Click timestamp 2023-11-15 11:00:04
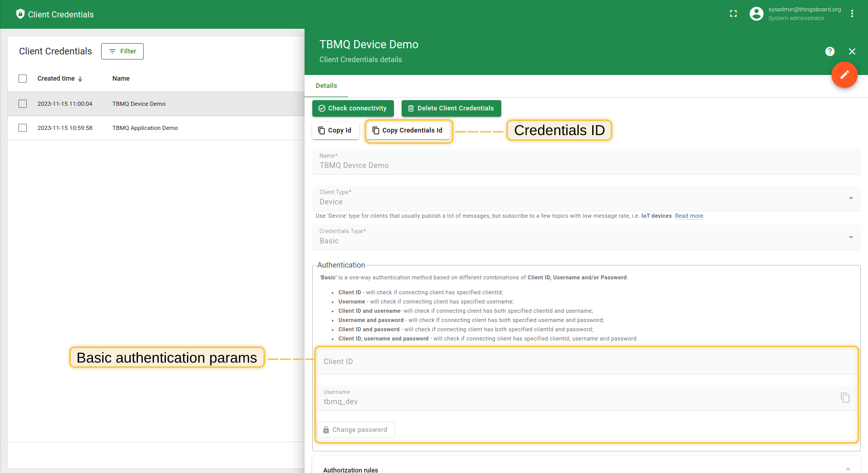 tap(65, 104)
